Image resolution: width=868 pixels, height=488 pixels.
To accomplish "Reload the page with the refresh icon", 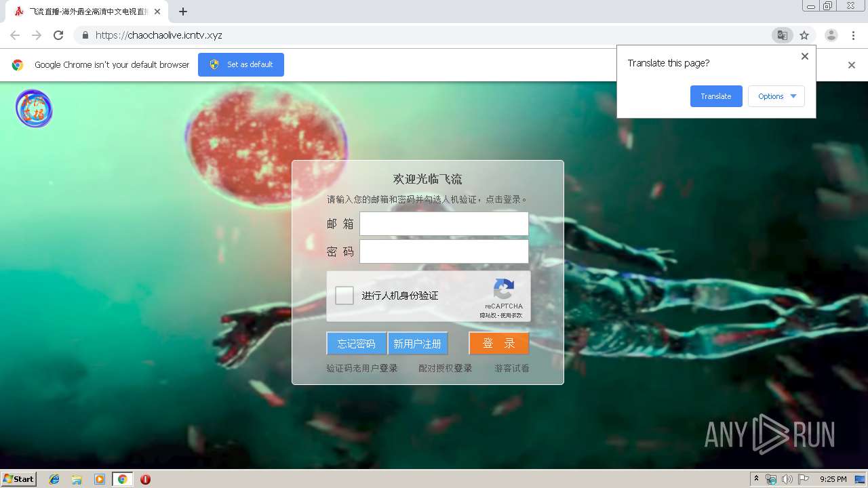I will [58, 35].
